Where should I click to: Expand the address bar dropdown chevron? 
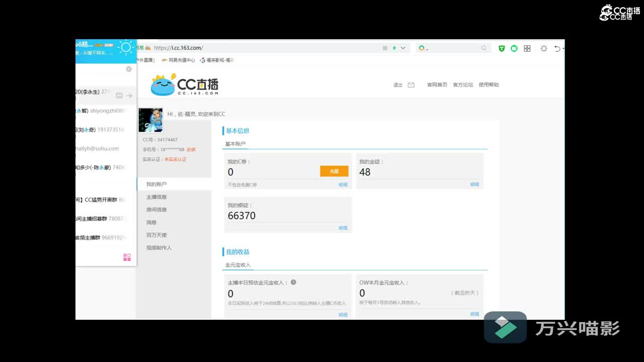[x=403, y=48]
